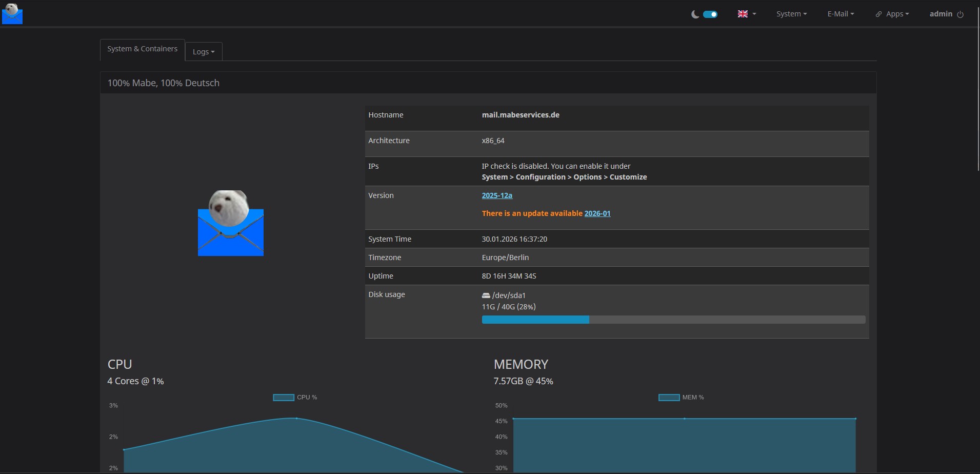Click the admin username in the navbar
980x474 pixels.
point(941,14)
